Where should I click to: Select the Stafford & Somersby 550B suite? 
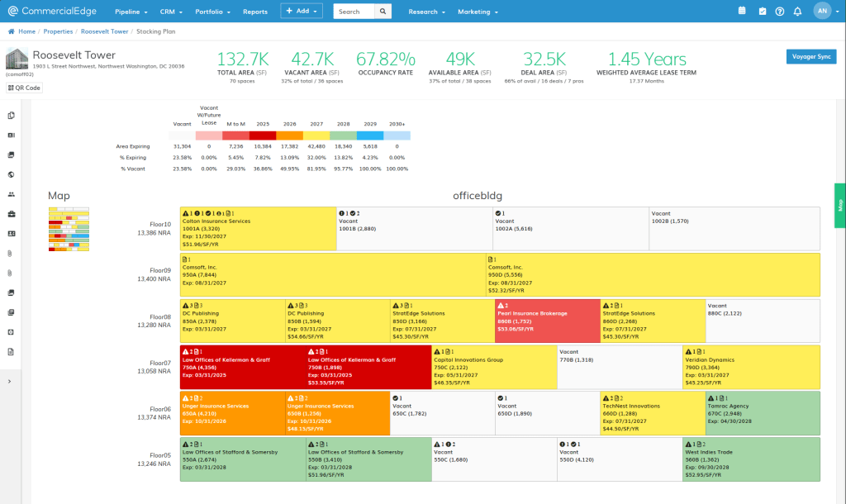[368, 459]
